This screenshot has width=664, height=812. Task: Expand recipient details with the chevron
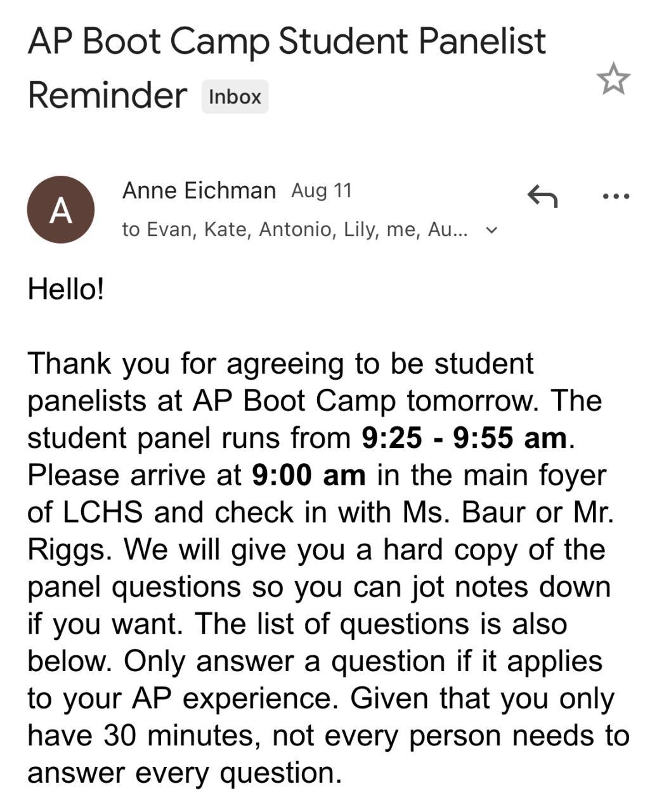click(491, 230)
